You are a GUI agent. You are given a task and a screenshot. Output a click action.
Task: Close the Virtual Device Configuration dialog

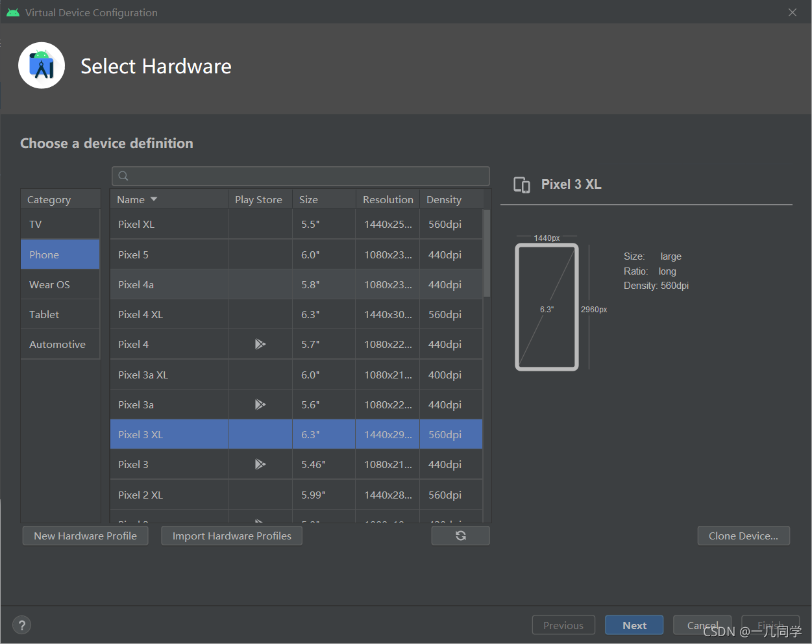[x=793, y=12]
